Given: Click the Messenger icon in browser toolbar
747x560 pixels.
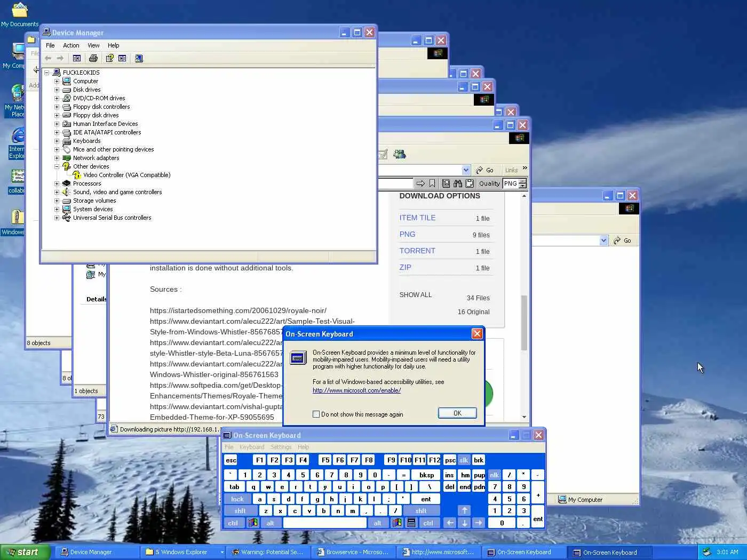Looking at the screenshot, I should tap(400, 154).
